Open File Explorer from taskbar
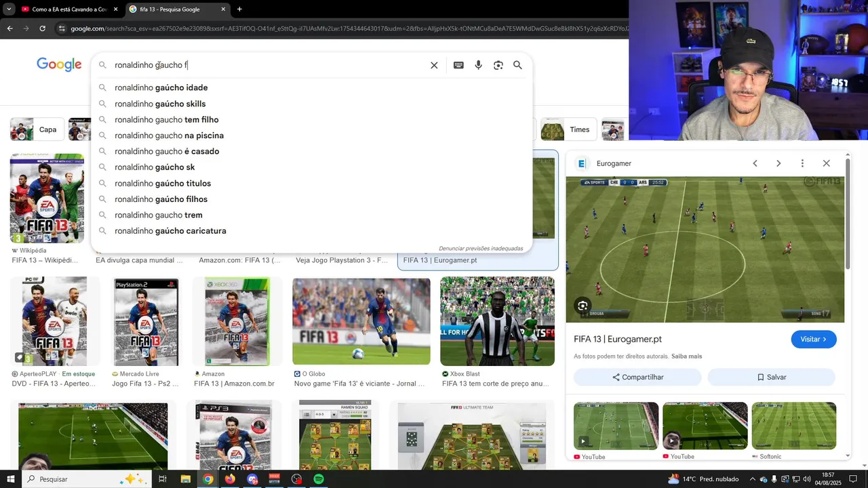868x488 pixels. click(185, 479)
